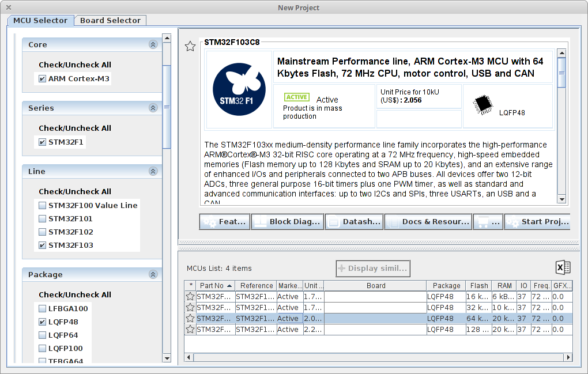Viewport: 588px width, 374px height.
Task: Click the favorites star column header
Action: (x=190, y=286)
